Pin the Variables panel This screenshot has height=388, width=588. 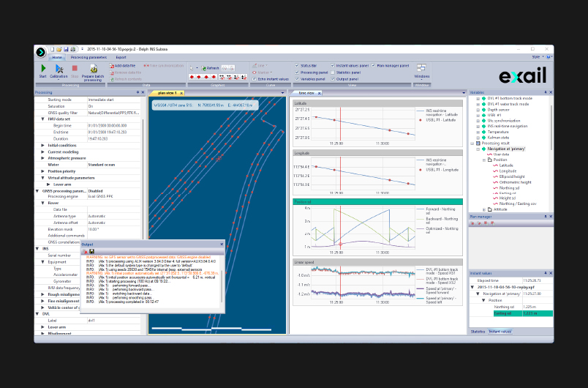tap(546, 92)
